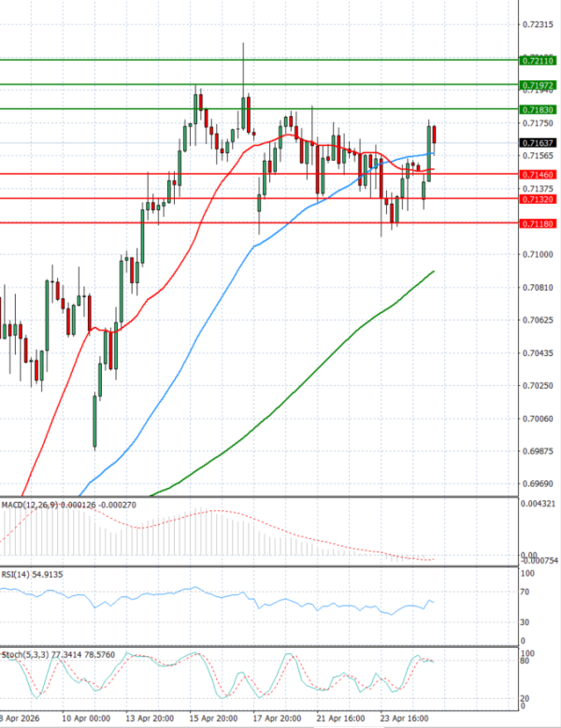This screenshot has width=561, height=728.
Task: Click the end of the green moving average line
Action: 434,272
